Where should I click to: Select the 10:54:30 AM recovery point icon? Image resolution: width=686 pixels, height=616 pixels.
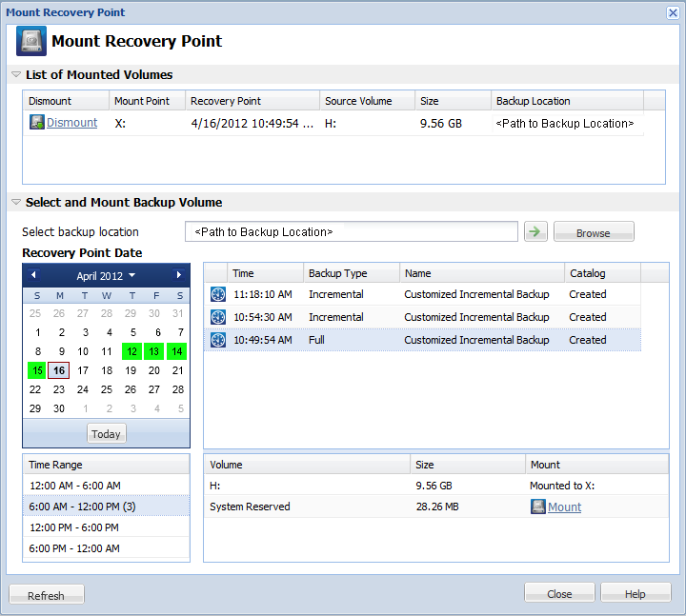click(218, 317)
